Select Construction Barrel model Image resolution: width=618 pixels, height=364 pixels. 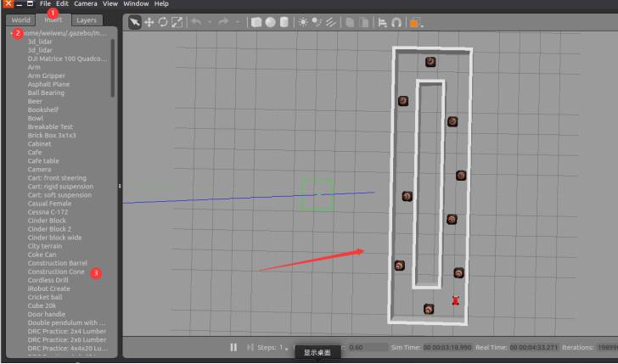(x=58, y=263)
